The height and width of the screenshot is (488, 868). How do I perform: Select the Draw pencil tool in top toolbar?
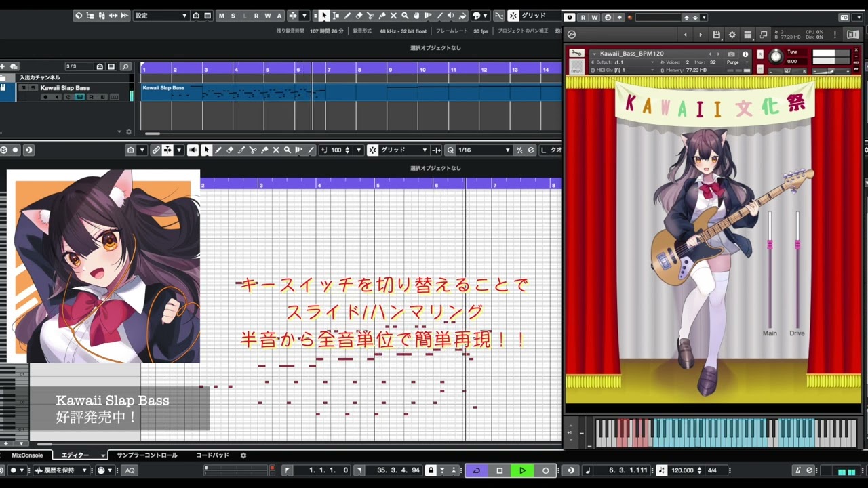tap(347, 16)
